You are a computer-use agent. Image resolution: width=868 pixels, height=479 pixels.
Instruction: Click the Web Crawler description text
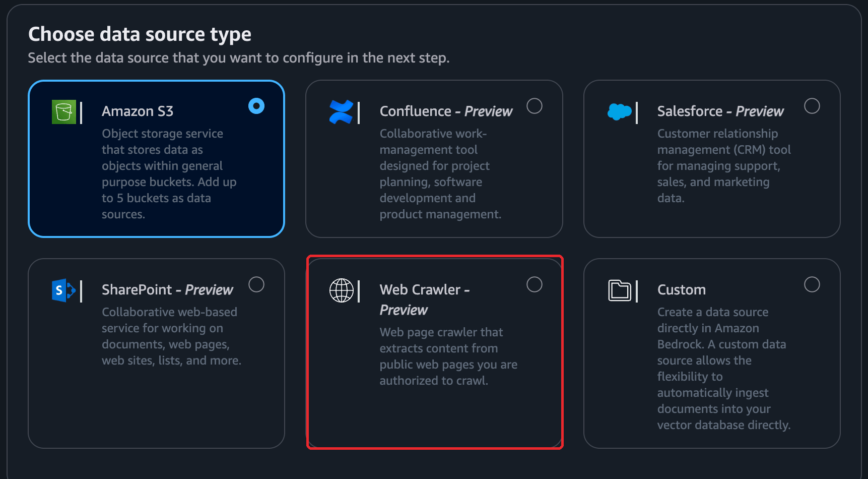tap(448, 356)
